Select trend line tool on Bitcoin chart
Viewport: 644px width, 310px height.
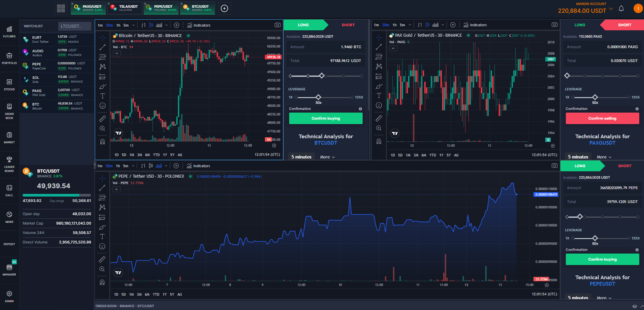[x=103, y=47]
